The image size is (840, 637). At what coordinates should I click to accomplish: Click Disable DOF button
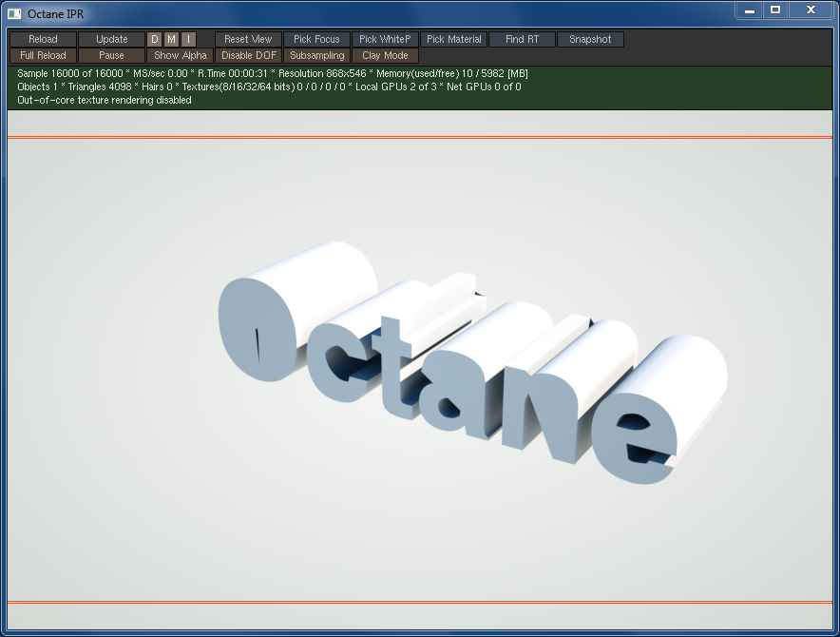coord(249,55)
